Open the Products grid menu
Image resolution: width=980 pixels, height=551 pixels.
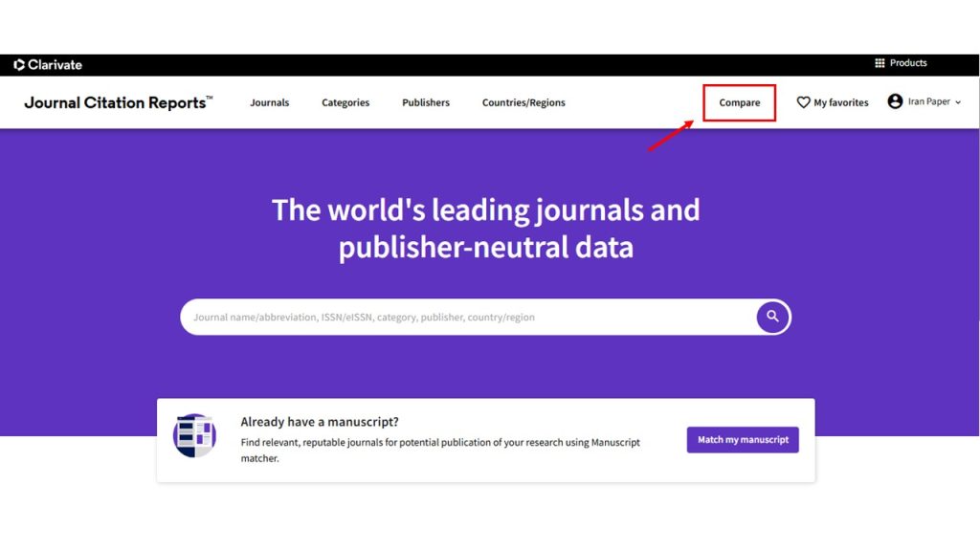(880, 63)
